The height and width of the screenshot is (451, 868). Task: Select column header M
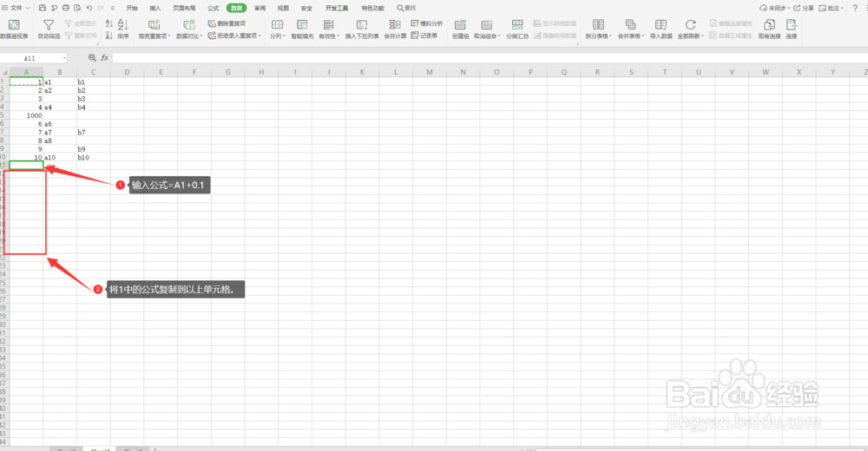click(x=429, y=72)
